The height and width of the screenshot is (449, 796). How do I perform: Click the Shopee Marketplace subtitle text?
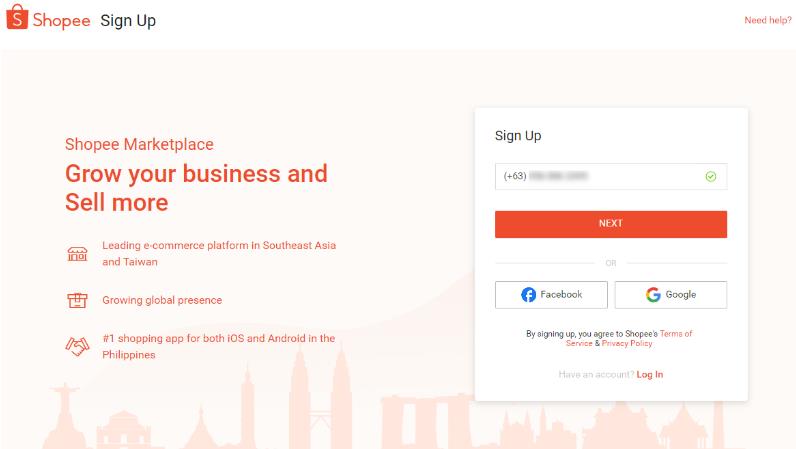click(139, 144)
